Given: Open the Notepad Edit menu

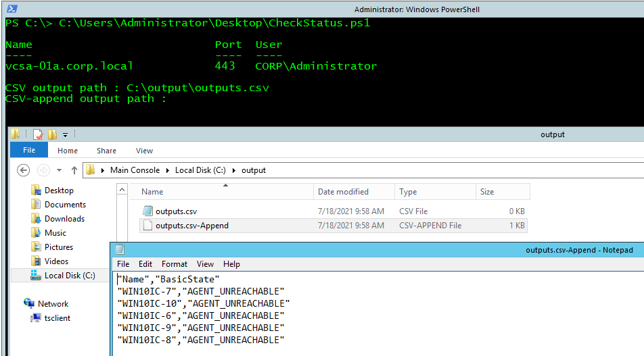Looking at the screenshot, I should 145,264.
